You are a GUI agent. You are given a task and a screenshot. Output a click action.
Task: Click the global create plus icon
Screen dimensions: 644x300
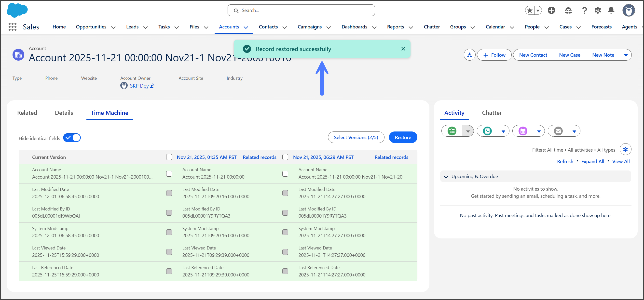[551, 10]
